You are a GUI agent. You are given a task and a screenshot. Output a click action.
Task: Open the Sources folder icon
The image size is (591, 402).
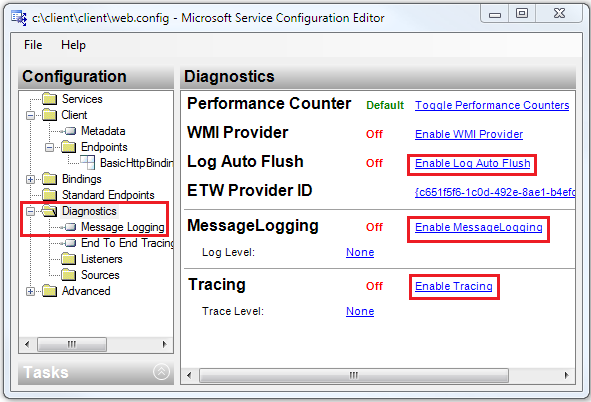(x=69, y=275)
